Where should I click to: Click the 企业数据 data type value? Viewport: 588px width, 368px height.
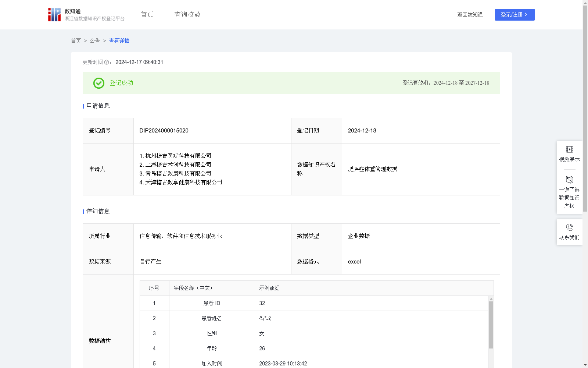tap(359, 236)
